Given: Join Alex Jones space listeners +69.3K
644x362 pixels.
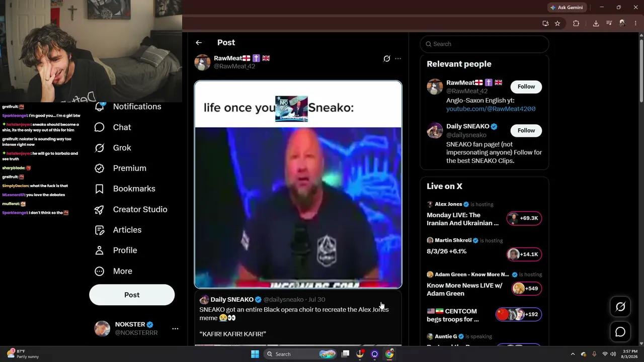Looking at the screenshot, I should (524, 218).
